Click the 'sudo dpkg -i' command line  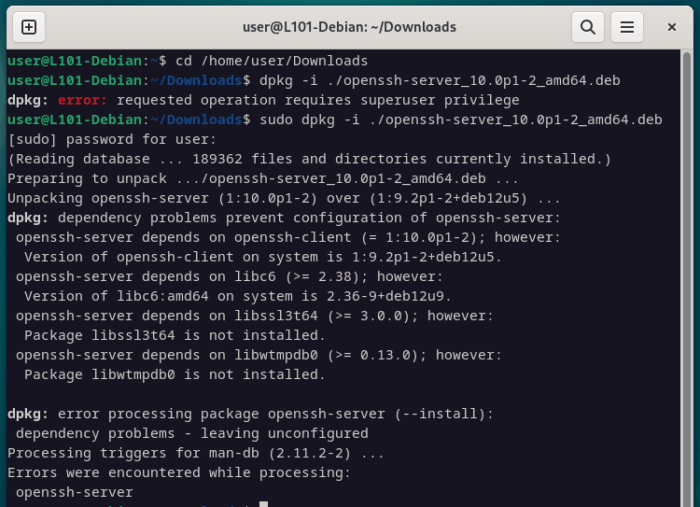click(x=335, y=120)
